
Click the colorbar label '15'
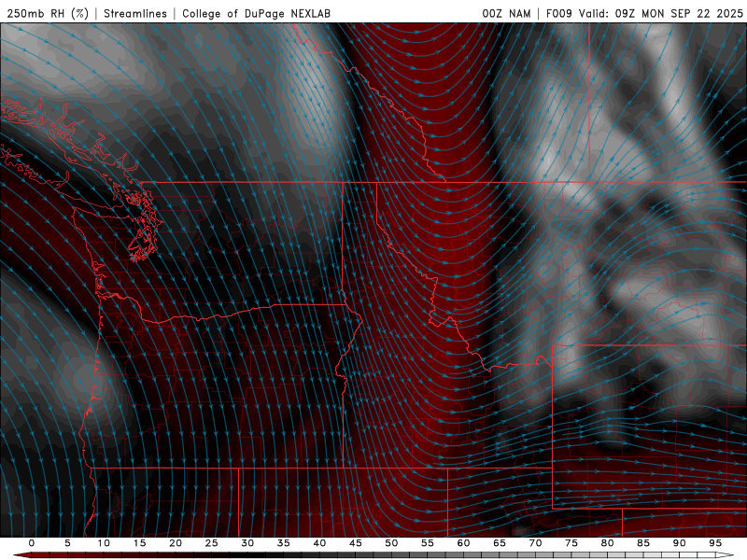[139, 543]
